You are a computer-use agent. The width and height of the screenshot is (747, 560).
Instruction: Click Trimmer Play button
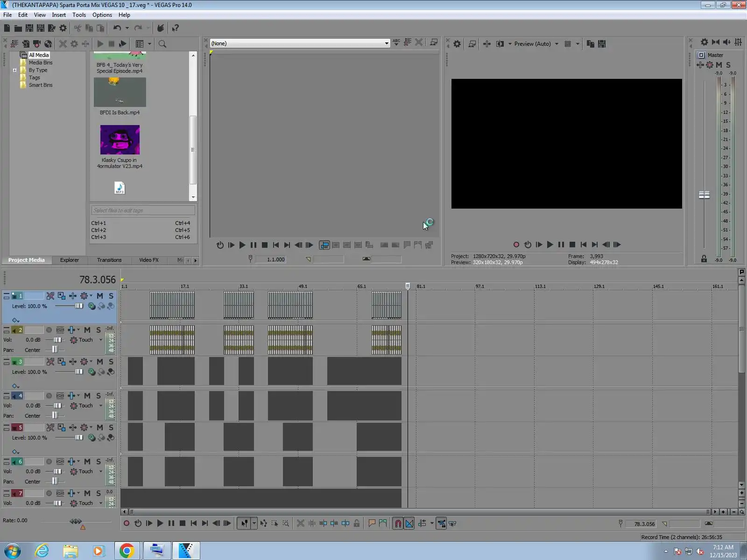click(242, 245)
